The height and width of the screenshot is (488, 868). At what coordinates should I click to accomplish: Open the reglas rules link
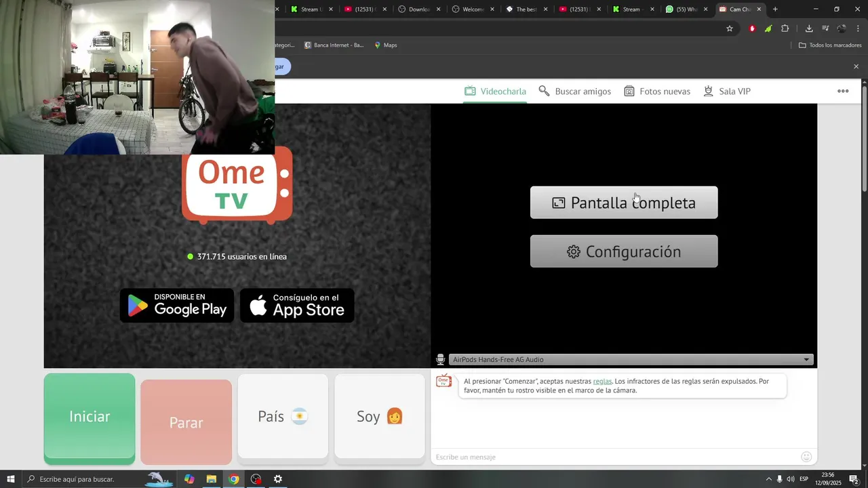pyautogui.click(x=602, y=382)
